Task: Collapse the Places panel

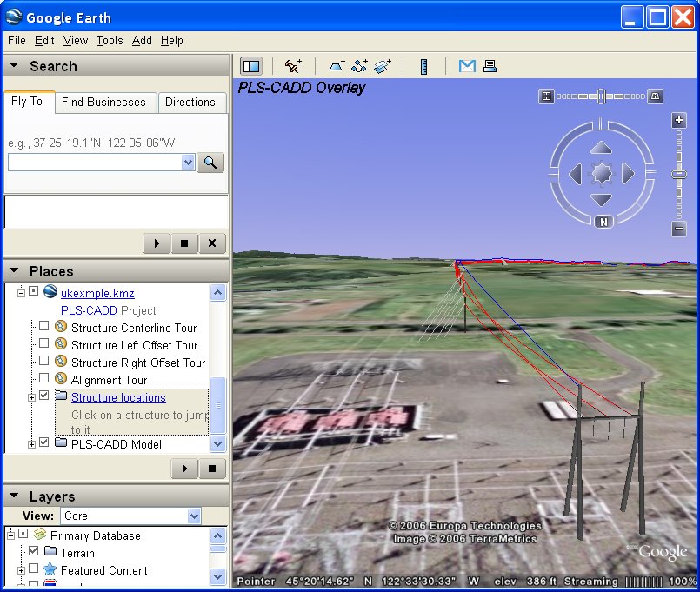Action: click(14, 270)
